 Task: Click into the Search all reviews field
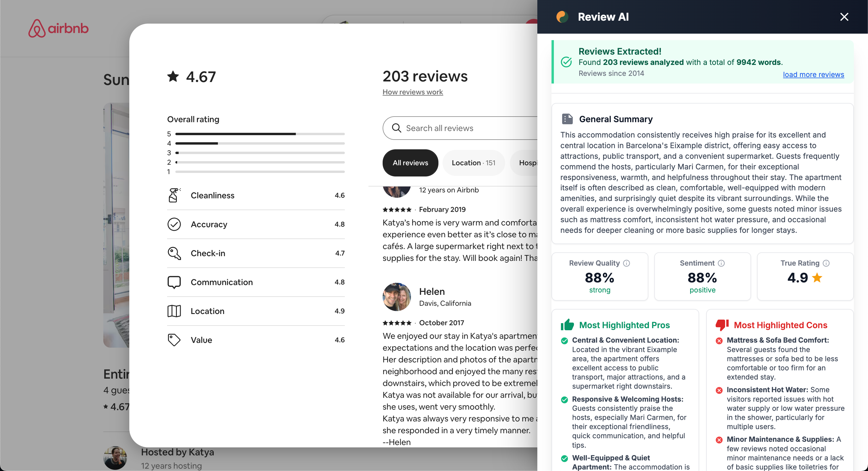pyautogui.click(x=448, y=128)
